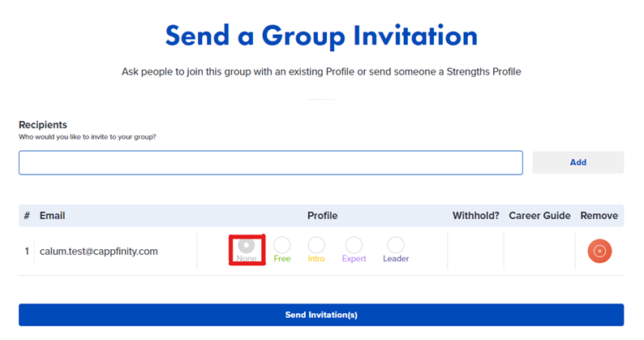Click the Career Guide column header

(539, 216)
